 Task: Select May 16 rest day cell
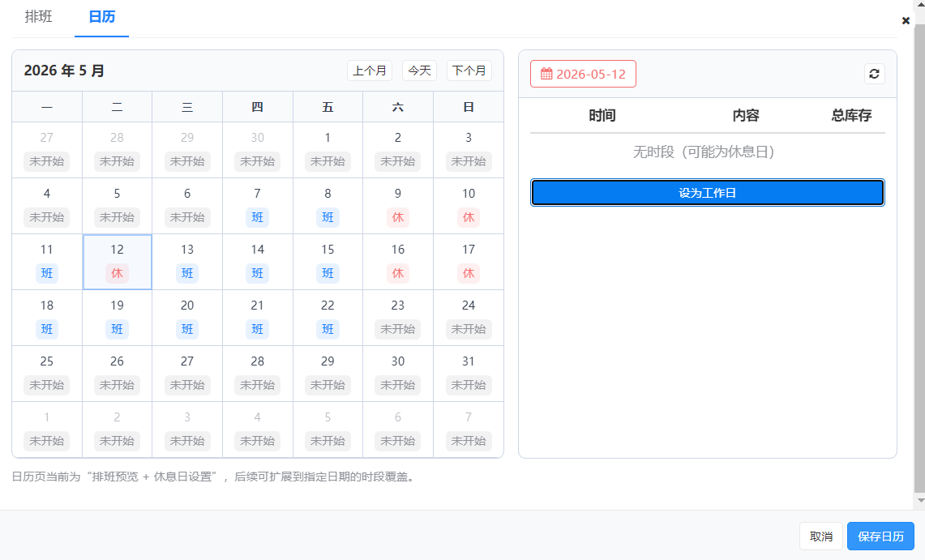tap(398, 262)
